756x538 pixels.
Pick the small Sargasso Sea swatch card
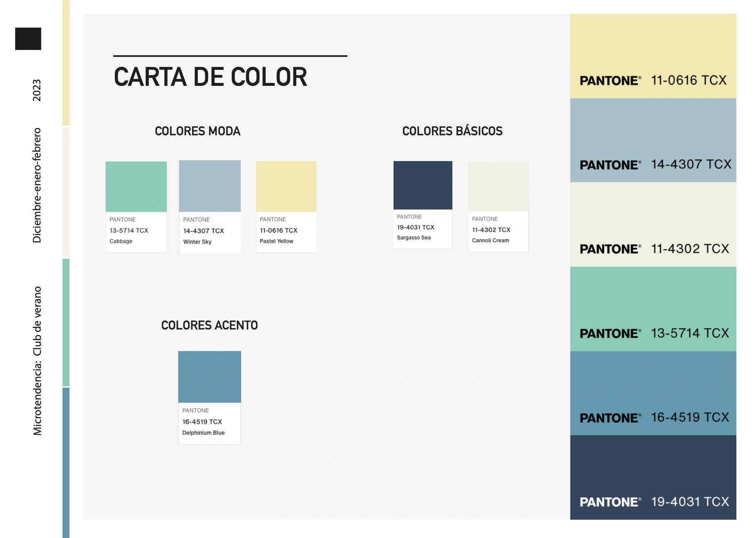(x=423, y=204)
